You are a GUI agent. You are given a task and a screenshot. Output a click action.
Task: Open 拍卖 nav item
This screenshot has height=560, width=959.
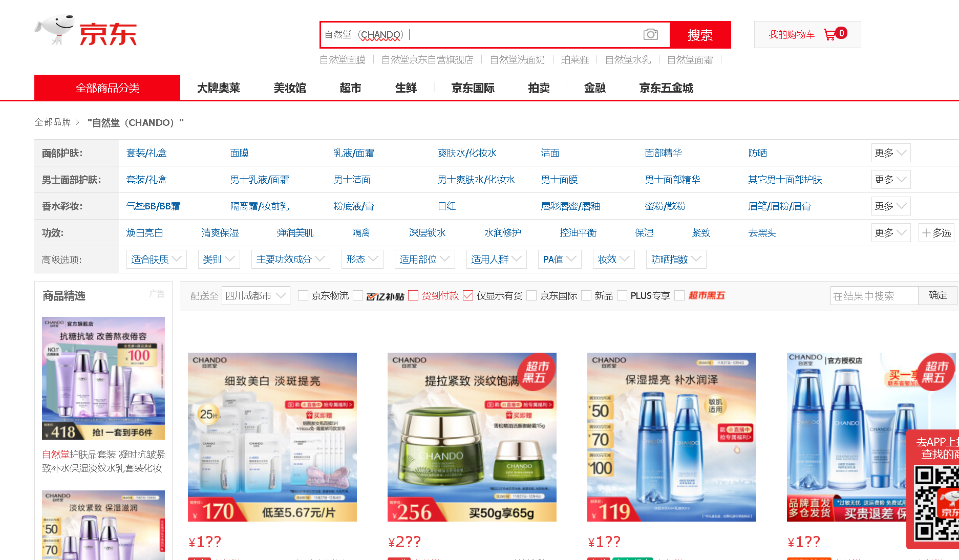(539, 88)
